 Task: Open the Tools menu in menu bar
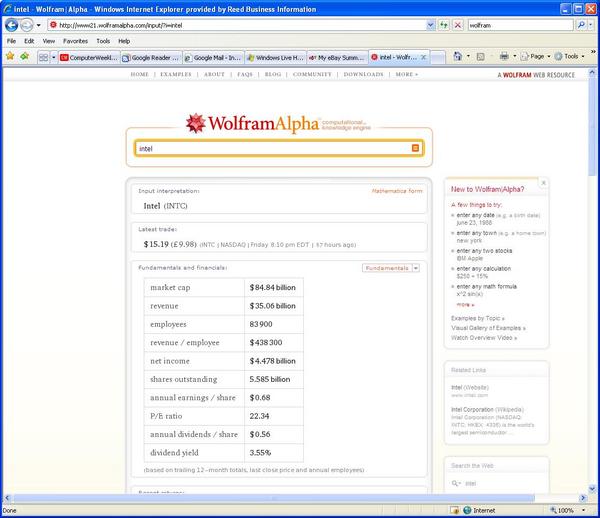click(x=103, y=41)
